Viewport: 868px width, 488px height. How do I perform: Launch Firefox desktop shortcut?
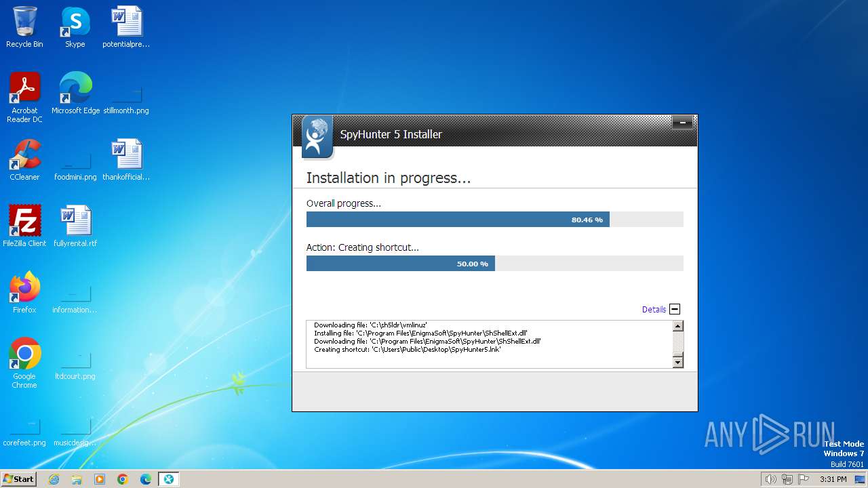tap(24, 293)
